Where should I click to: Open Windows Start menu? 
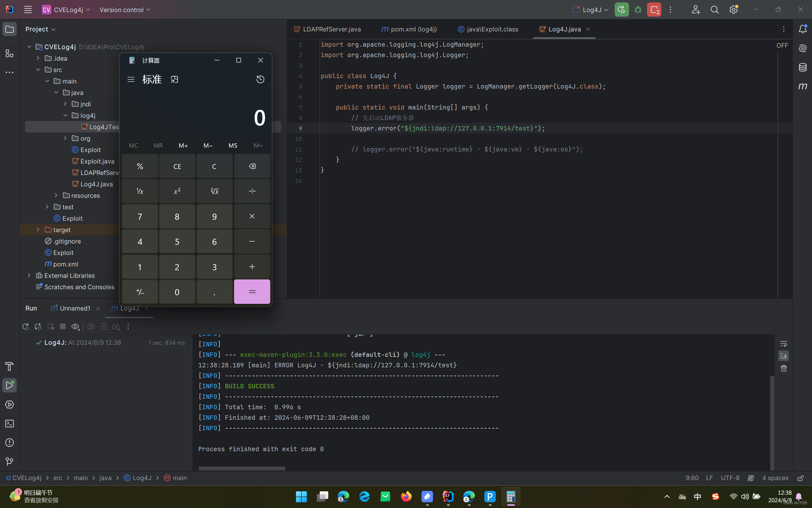pos(301,497)
